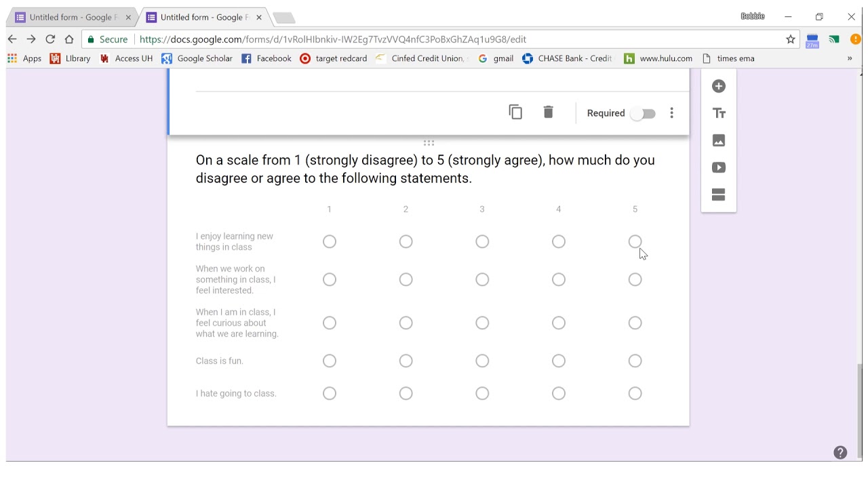Open the Google Scholar bookmark

(197, 58)
